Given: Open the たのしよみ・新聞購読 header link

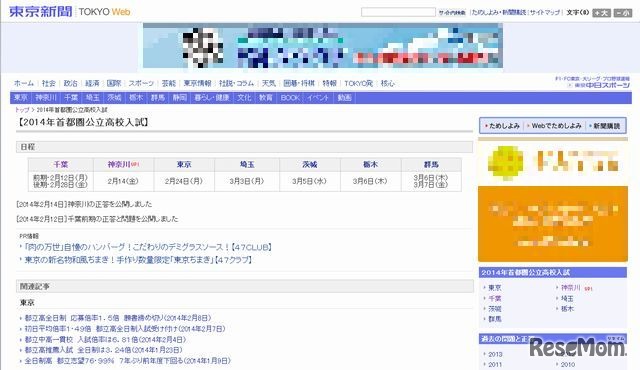Looking at the screenshot, I should [x=499, y=13].
